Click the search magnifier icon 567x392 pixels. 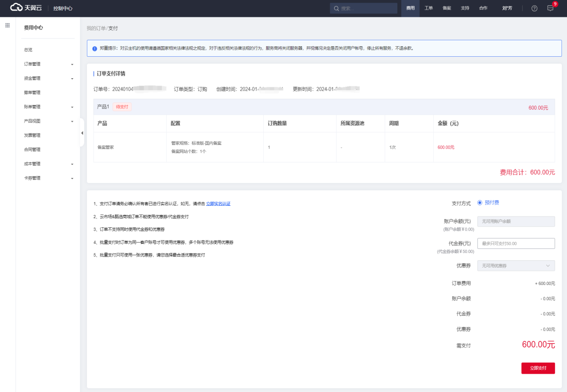(x=337, y=8)
